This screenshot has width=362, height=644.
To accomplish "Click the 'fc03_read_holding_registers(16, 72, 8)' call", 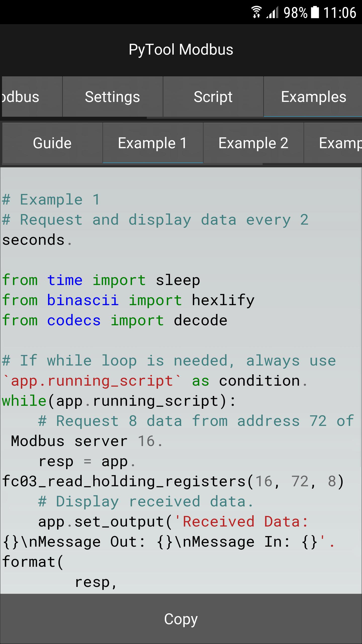I will coord(173,481).
